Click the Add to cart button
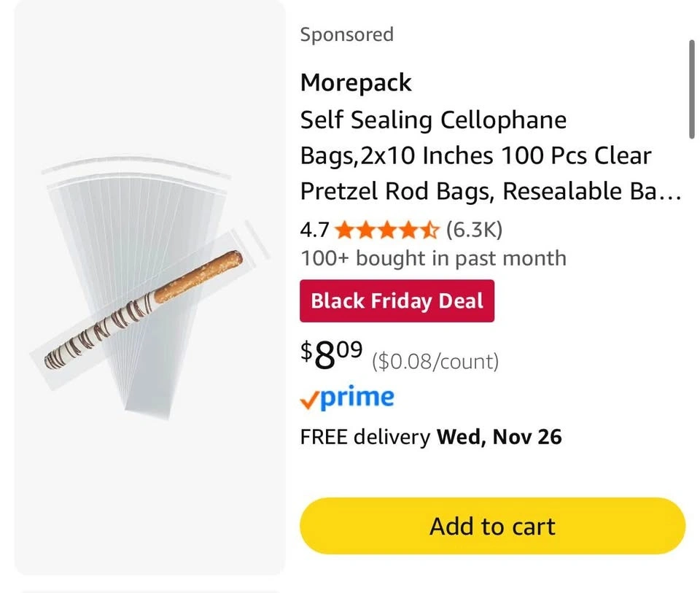This screenshot has width=700, height=593. [x=492, y=526]
